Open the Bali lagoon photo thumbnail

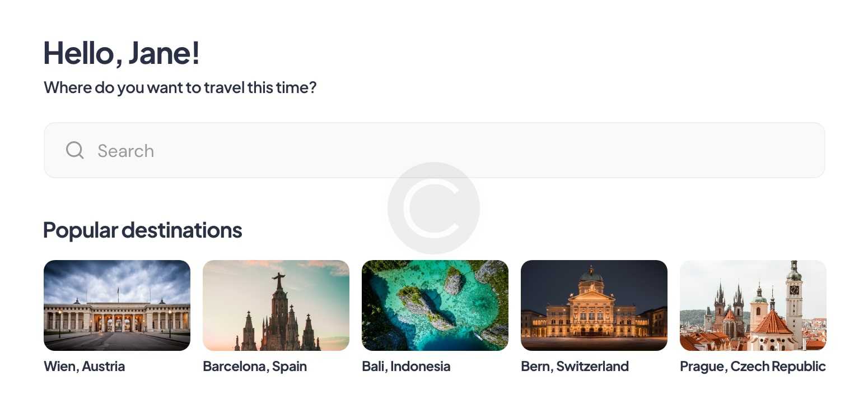coord(435,305)
